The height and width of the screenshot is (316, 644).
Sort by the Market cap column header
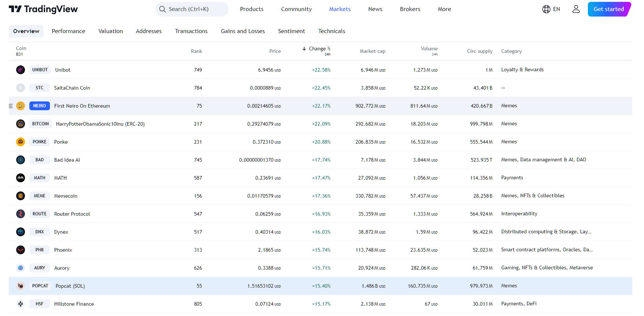(372, 51)
